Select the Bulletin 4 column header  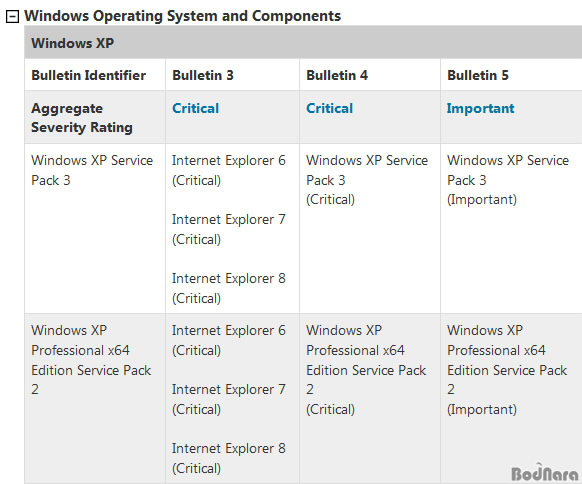coord(370,75)
